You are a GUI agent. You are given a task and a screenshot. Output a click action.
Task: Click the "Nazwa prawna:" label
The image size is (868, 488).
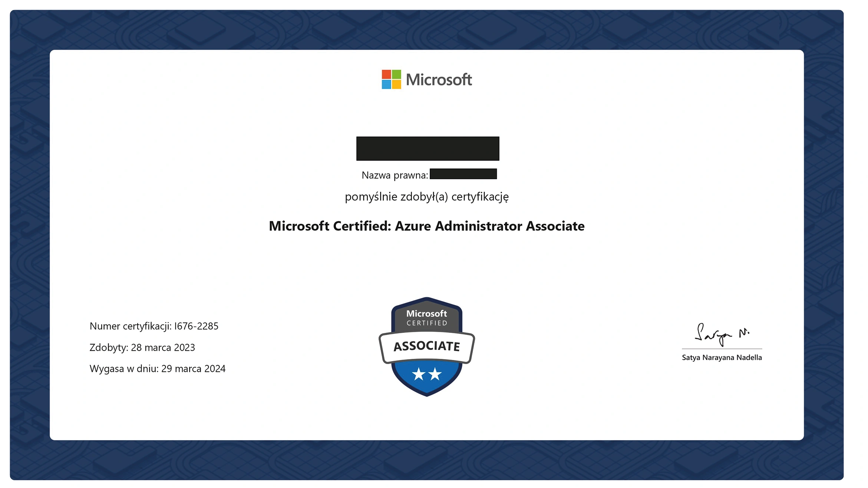395,175
